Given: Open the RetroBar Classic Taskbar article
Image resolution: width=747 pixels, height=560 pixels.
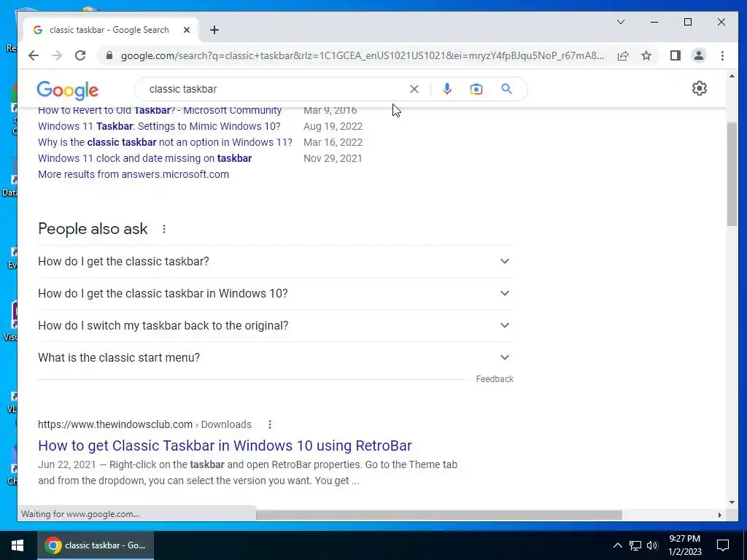Looking at the screenshot, I should 225,446.
